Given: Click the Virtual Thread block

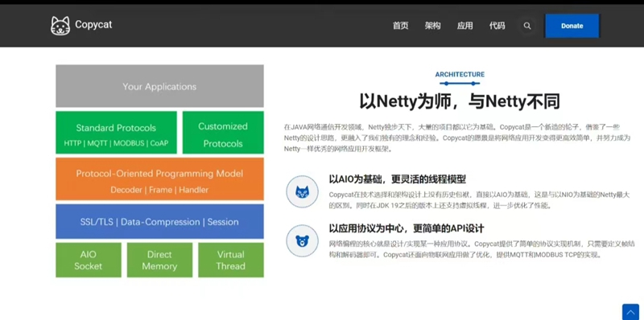Looking at the screenshot, I should click(231, 261).
